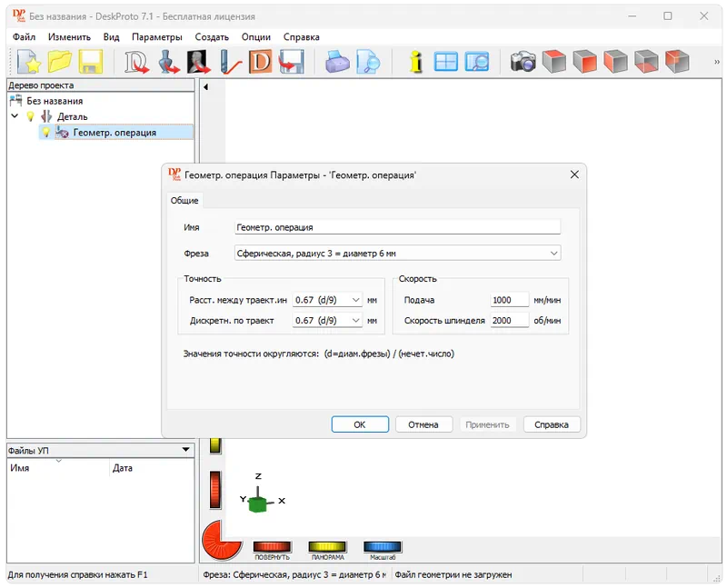Open the Файл menu
The height and width of the screenshot is (588, 727).
(24, 37)
